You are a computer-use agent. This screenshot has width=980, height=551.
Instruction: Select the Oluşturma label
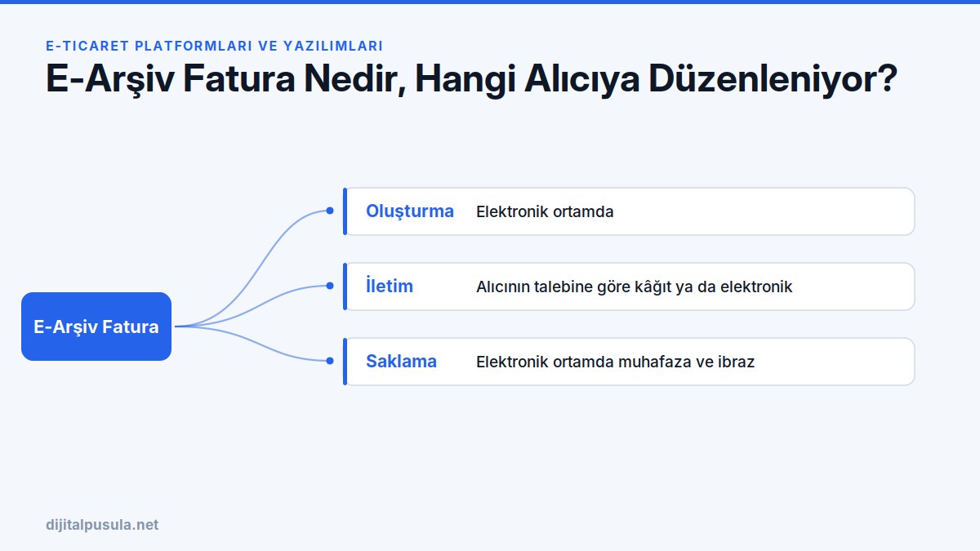pyautogui.click(x=410, y=211)
